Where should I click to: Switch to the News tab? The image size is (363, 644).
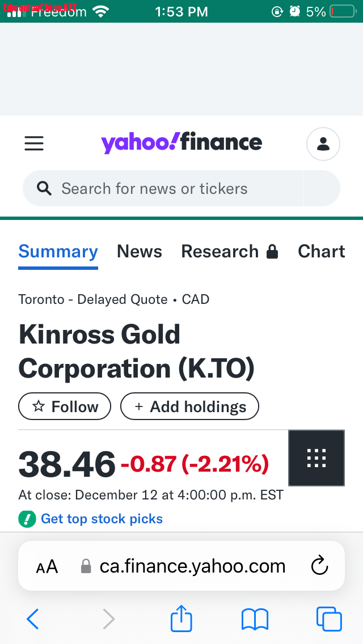(x=140, y=252)
